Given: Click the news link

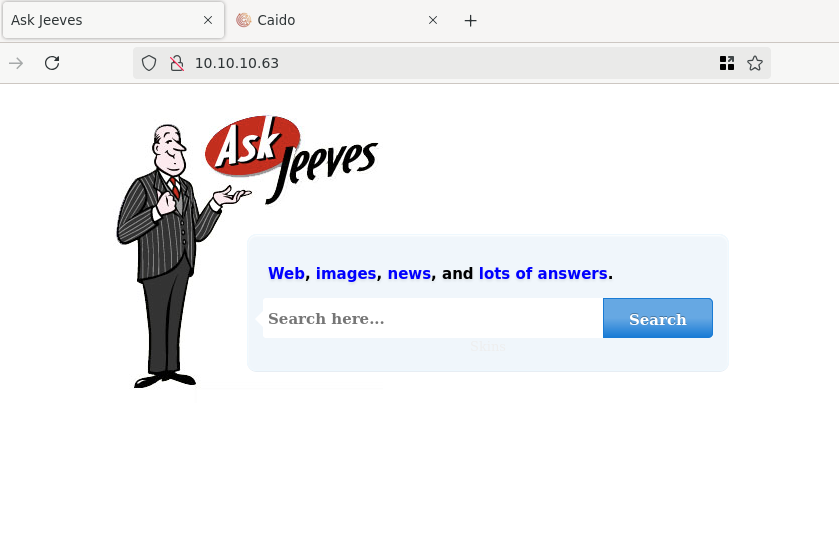Looking at the screenshot, I should tap(409, 273).
